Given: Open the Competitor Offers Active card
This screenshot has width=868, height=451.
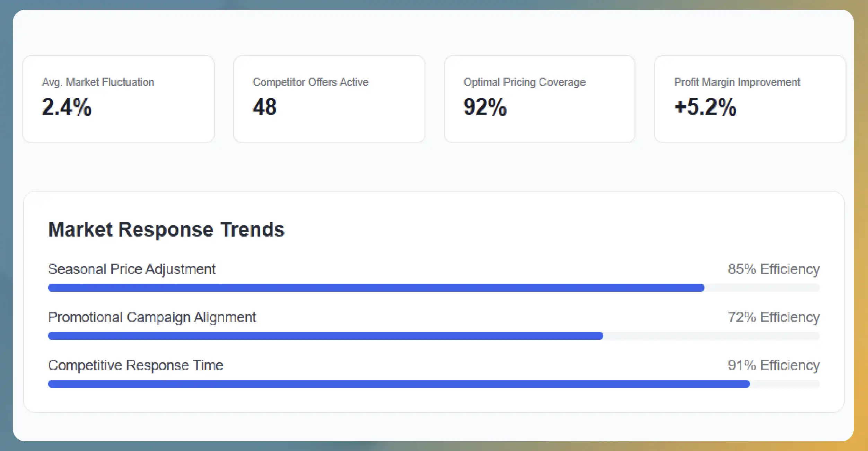Looking at the screenshot, I should (x=329, y=99).
